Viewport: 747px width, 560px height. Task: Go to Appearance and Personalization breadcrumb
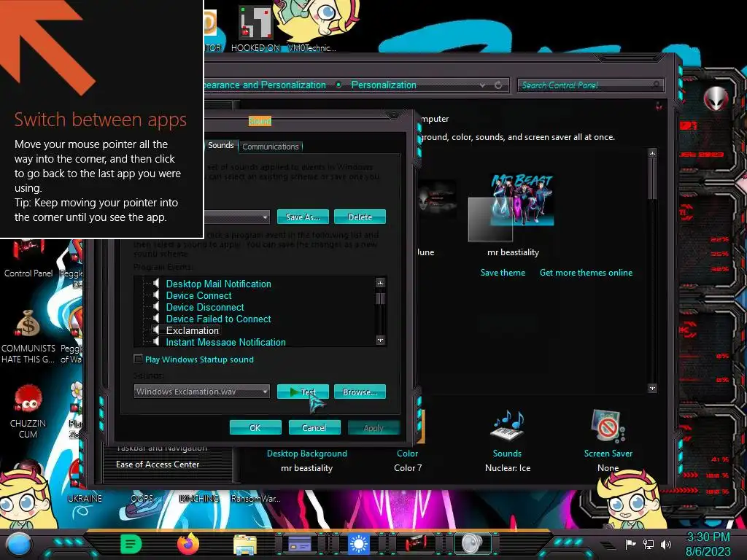[x=264, y=85]
